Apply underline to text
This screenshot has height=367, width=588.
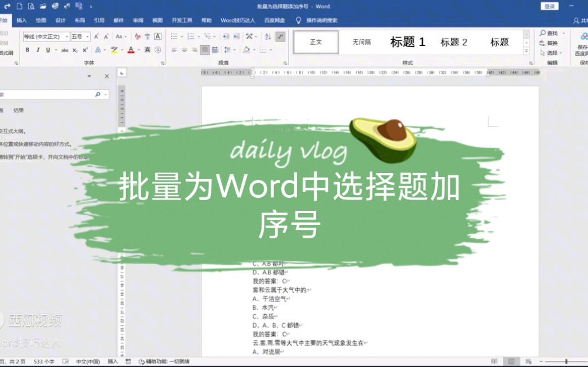47,49
